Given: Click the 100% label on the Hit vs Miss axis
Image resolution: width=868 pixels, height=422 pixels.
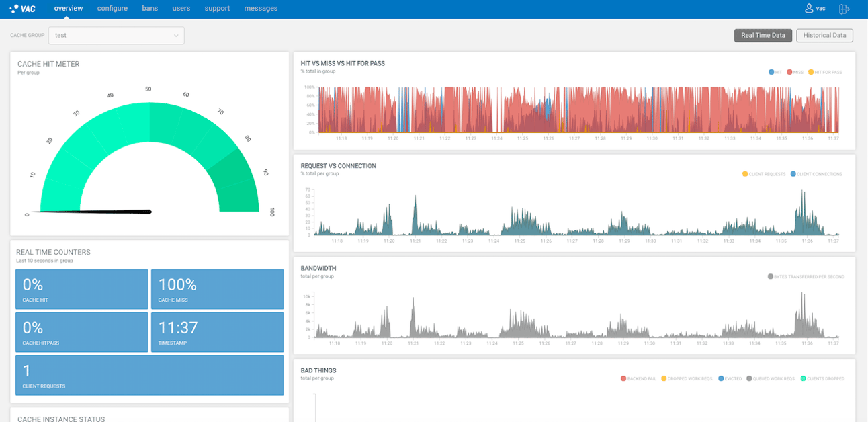Looking at the screenshot, I should click(309, 87).
